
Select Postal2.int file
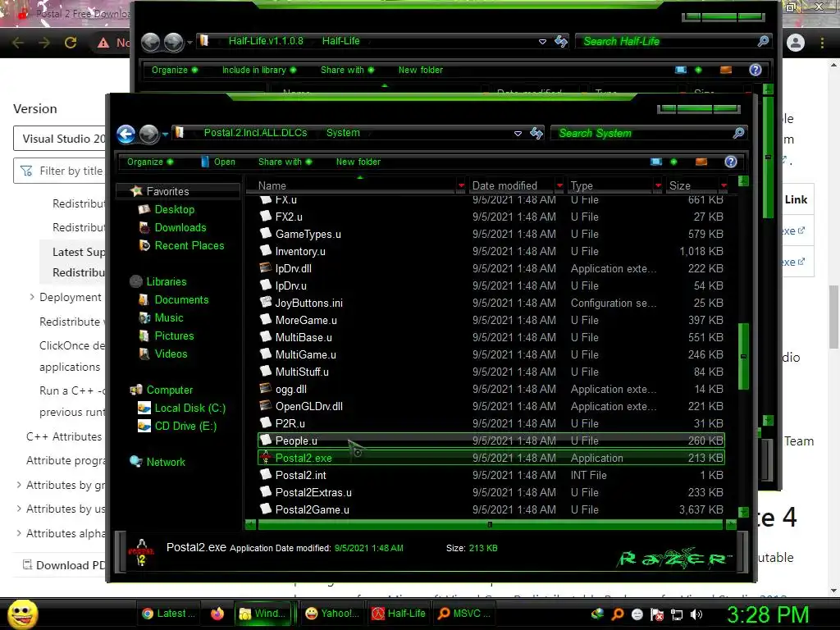pos(491,475)
